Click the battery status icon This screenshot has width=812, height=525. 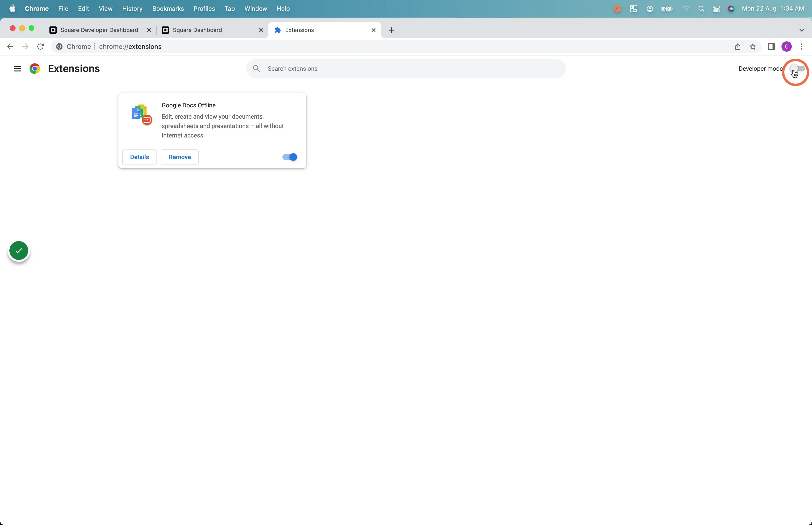pos(667,9)
